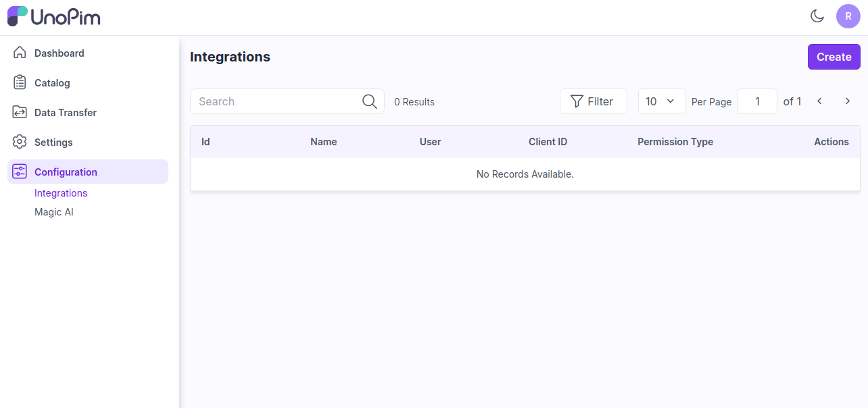This screenshot has height=408, width=868.
Task: Go to the next page arrow
Action: tap(847, 101)
